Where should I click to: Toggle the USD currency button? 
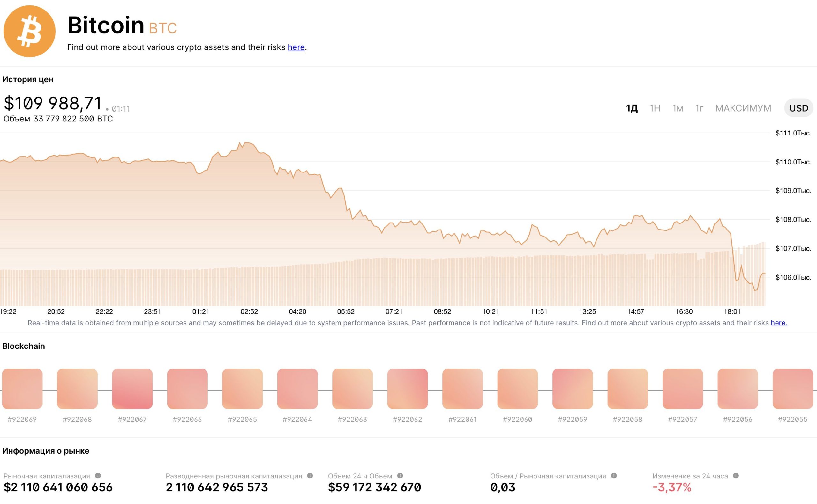(798, 108)
